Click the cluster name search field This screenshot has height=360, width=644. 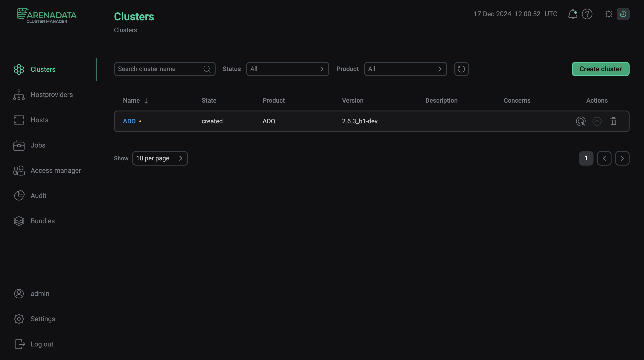(160, 69)
